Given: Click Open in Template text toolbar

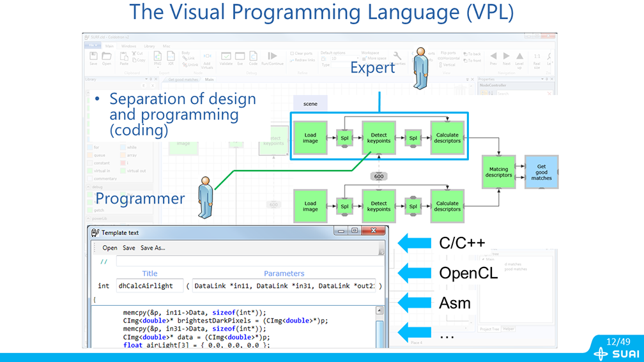Looking at the screenshot, I should (110, 248).
